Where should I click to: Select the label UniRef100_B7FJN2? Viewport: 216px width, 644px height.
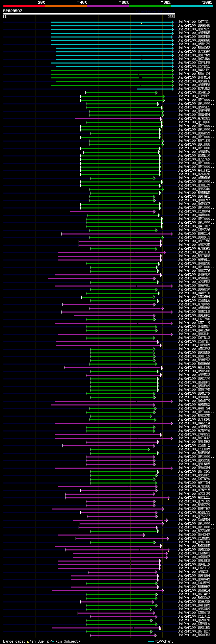(x=194, y=89)
